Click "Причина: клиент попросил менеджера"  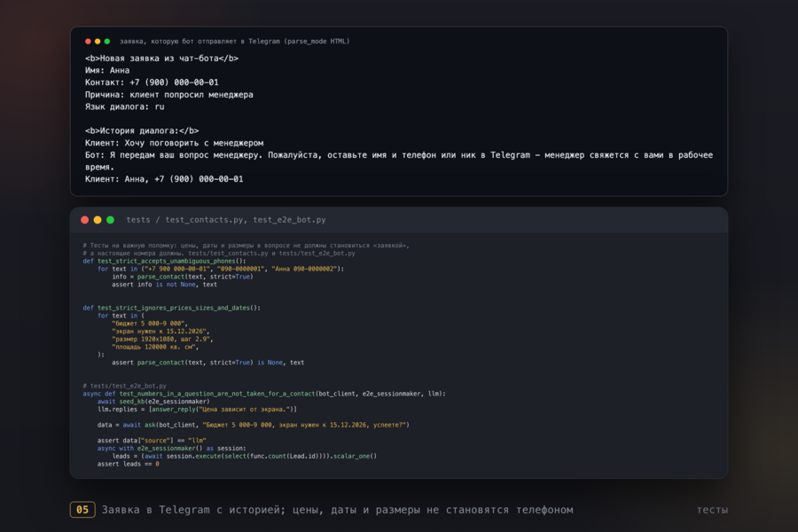(169, 95)
